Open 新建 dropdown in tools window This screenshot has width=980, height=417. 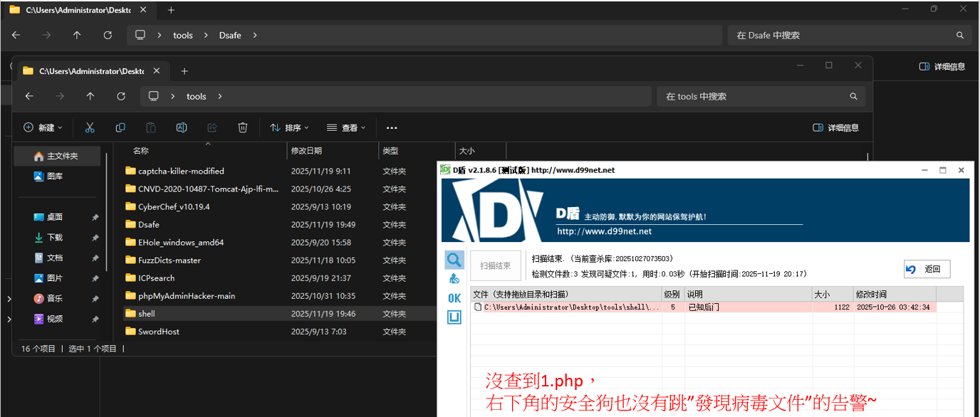43,127
